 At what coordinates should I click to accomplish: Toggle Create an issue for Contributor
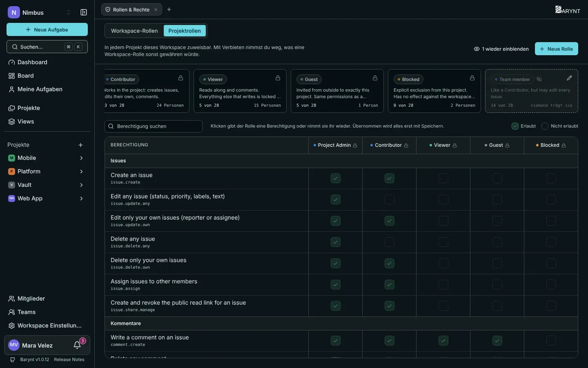point(390,178)
